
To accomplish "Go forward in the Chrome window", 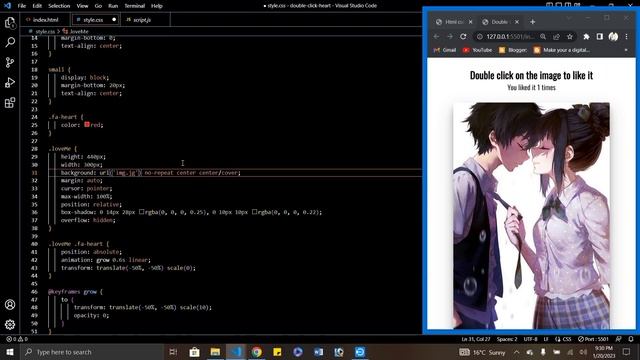I will click(450, 37).
